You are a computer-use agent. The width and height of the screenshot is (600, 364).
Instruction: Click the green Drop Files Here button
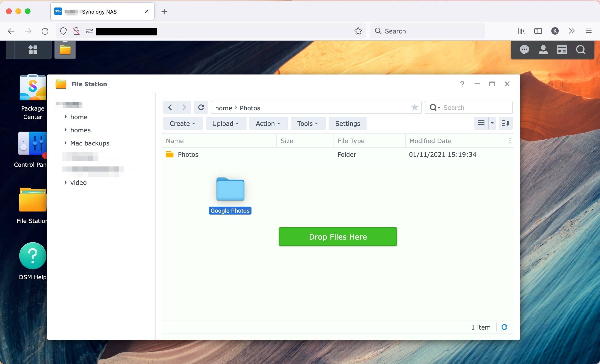coord(338,237)
